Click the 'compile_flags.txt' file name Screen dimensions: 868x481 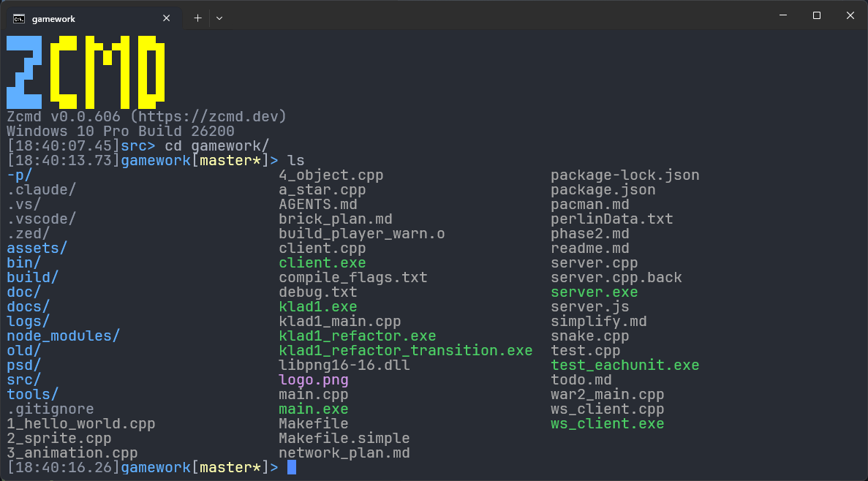click(353, 277)
